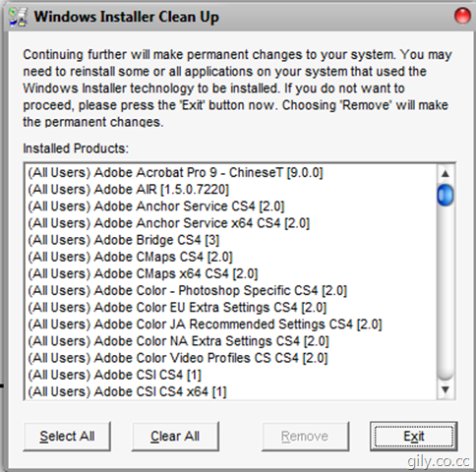The height and width of the screenshot is (472, 476).
Task: Select Adobe Anchor Service CS4 [2.0]
Action: (156, 206)
